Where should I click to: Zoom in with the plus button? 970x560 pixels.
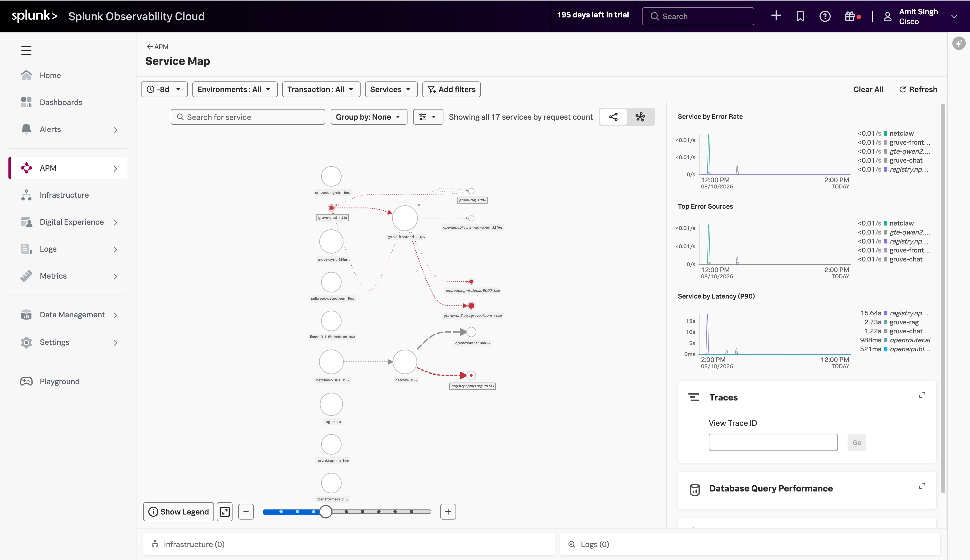(x=448, y=511)
